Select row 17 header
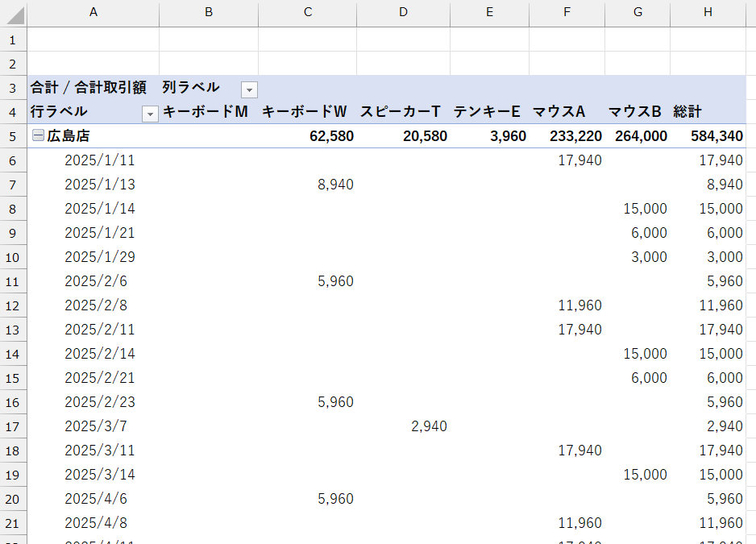This screenshot has height=544, width=756. coord(13,426)
